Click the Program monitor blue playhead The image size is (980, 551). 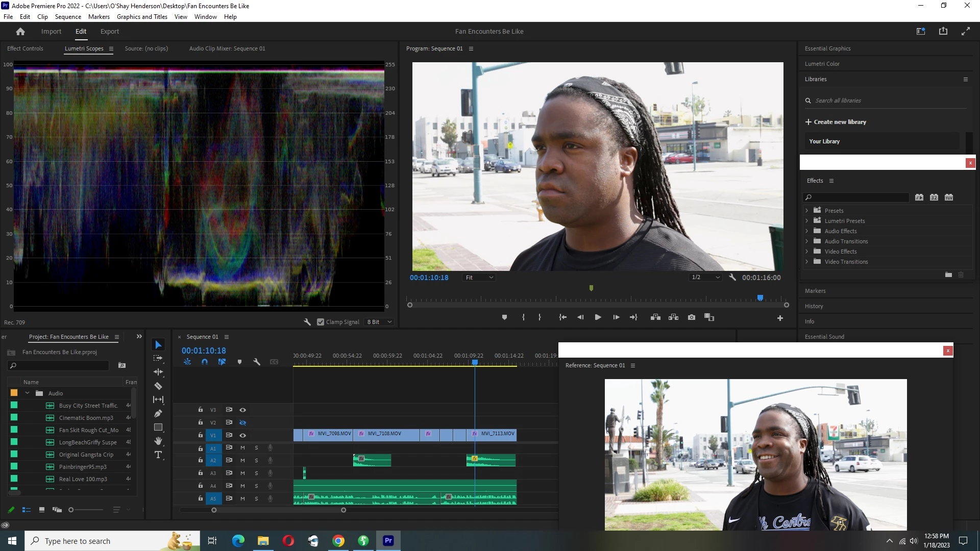(x=760, y=298)
